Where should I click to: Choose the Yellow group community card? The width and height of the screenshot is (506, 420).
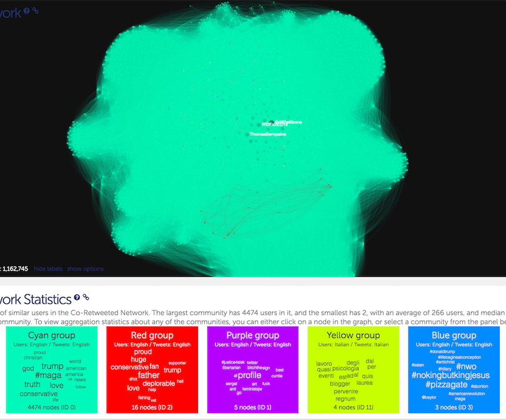pos(354,369)
